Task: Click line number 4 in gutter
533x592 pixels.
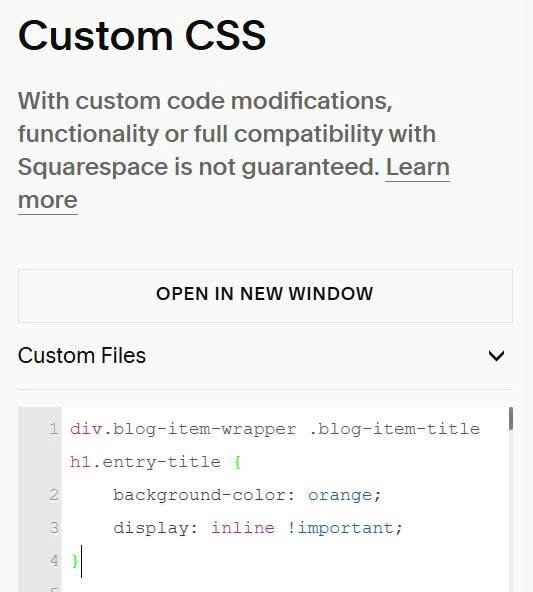Action: [54, 561]
